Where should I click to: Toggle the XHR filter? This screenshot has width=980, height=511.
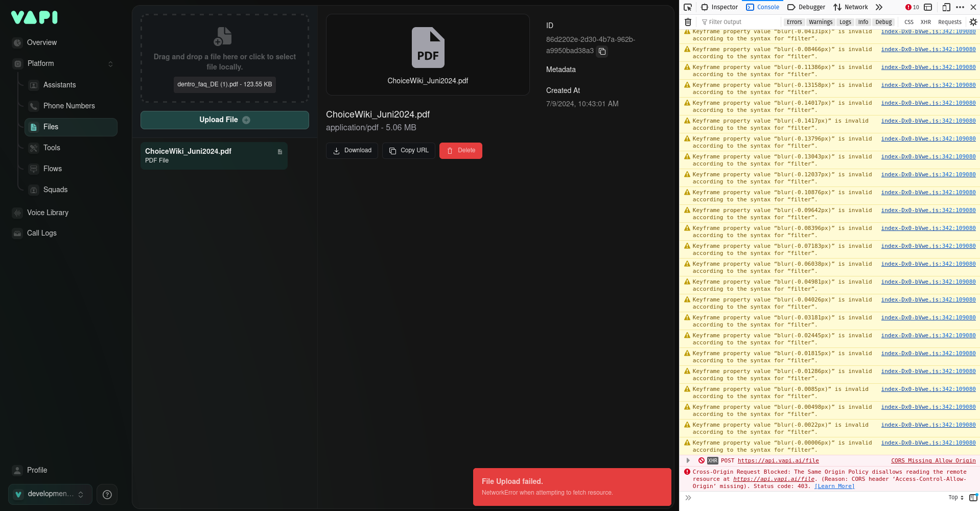[926, 22]
